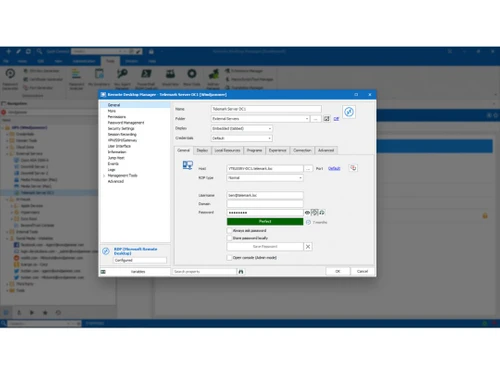Click the RDP computer icon left of Host

click(188, 165)
